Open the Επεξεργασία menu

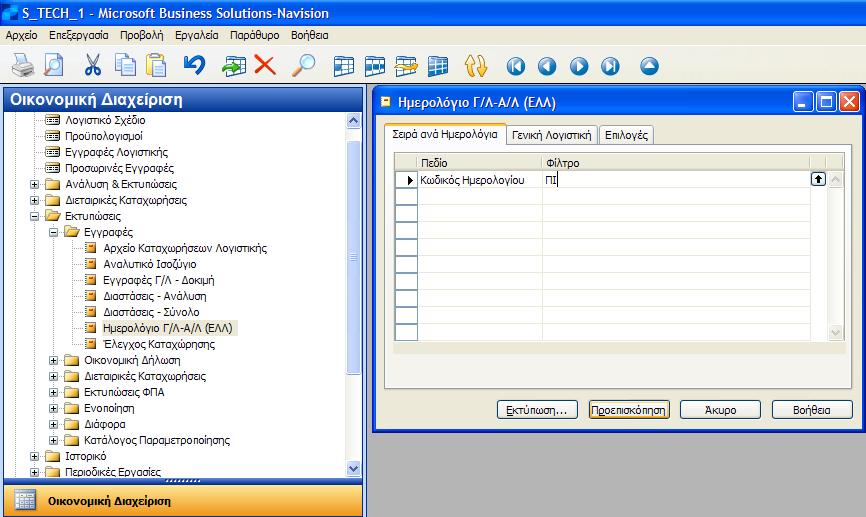[78, 35]
